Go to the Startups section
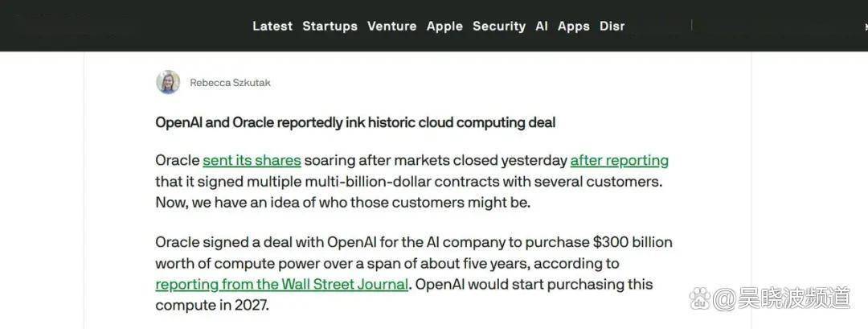Screen dimensions: 868x329 pos(330,26)
